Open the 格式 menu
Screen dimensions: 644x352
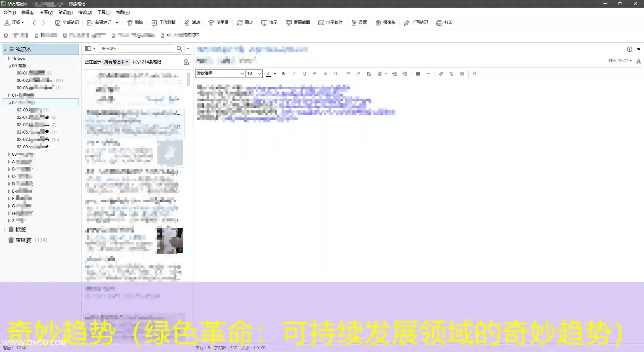[x=85, y=12]
